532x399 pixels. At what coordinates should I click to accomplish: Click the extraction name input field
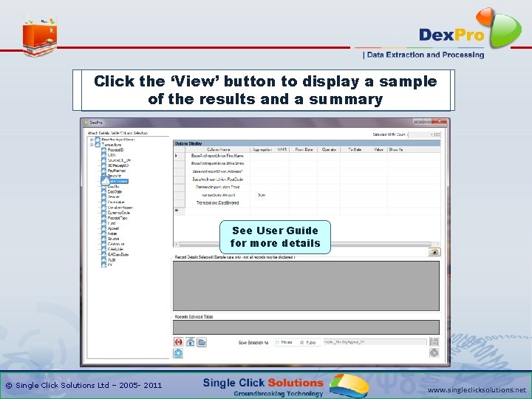[375, 342]
